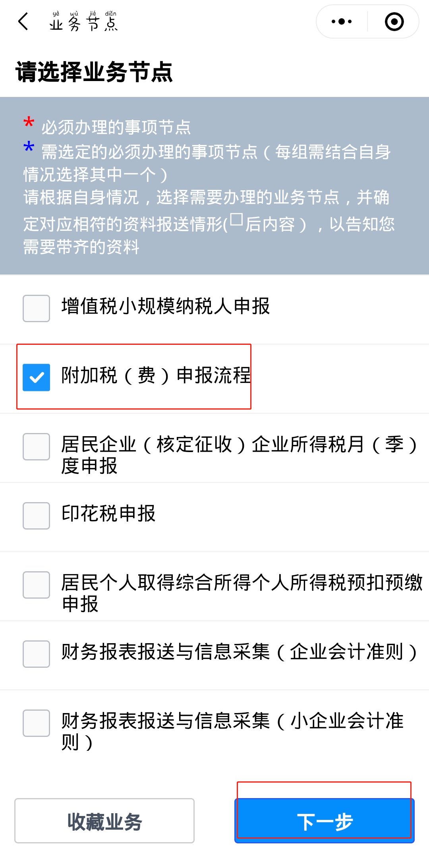Click the 收藏业务 button
This screenshot has height=868, width=429.
pos(104,821)
